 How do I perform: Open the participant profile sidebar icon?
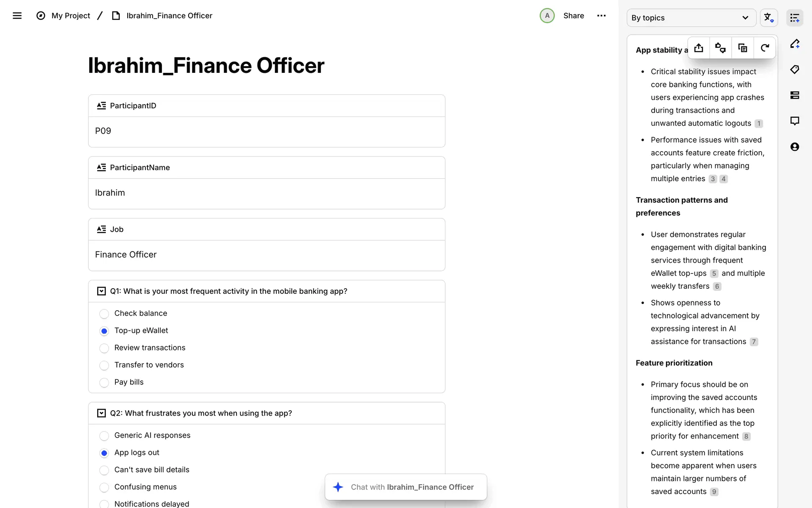tap(795, 147)
